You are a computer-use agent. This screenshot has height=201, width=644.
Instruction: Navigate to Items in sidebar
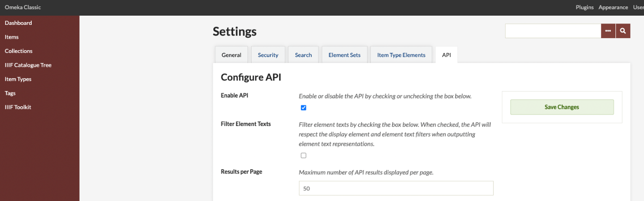coord(11,37)
